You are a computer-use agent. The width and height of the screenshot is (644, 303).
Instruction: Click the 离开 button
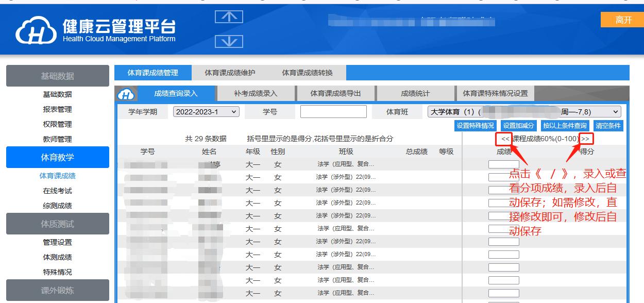622,20
